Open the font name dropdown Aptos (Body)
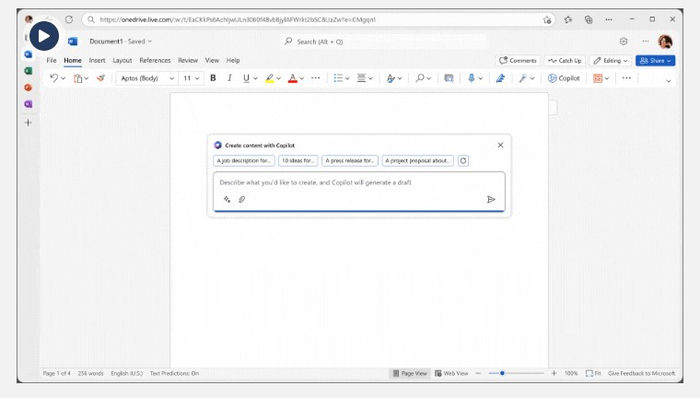This screenshot has height=398, width=700. [x=147, y=78]
